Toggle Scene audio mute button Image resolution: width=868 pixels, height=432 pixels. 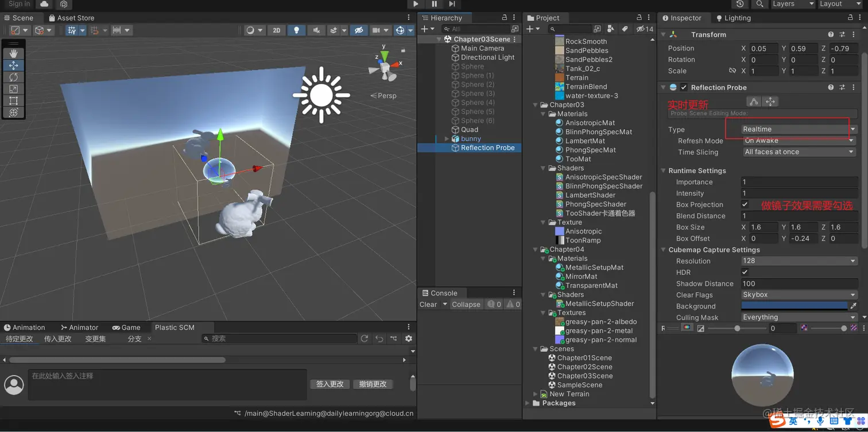pos(316,30)
